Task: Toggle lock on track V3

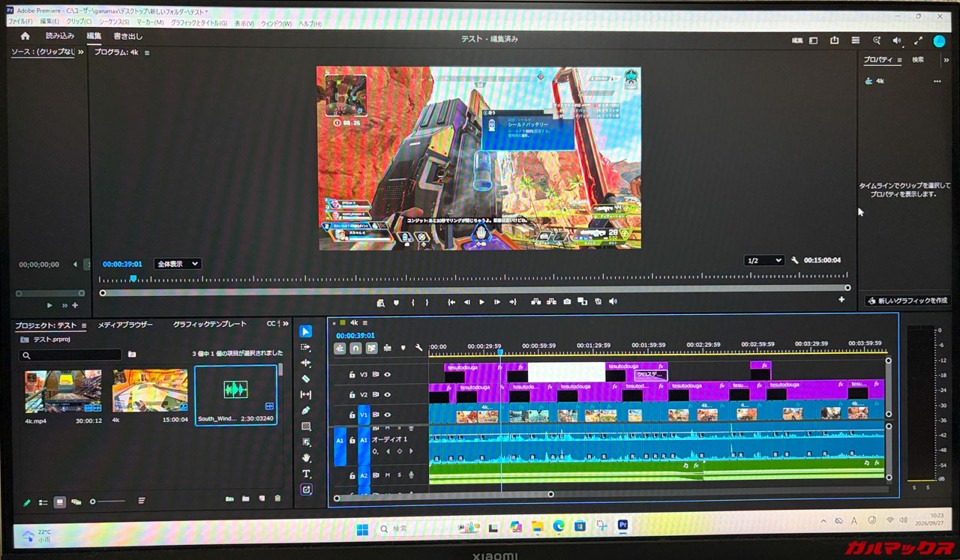Action: pyautogui.click(x=352, y=374)
